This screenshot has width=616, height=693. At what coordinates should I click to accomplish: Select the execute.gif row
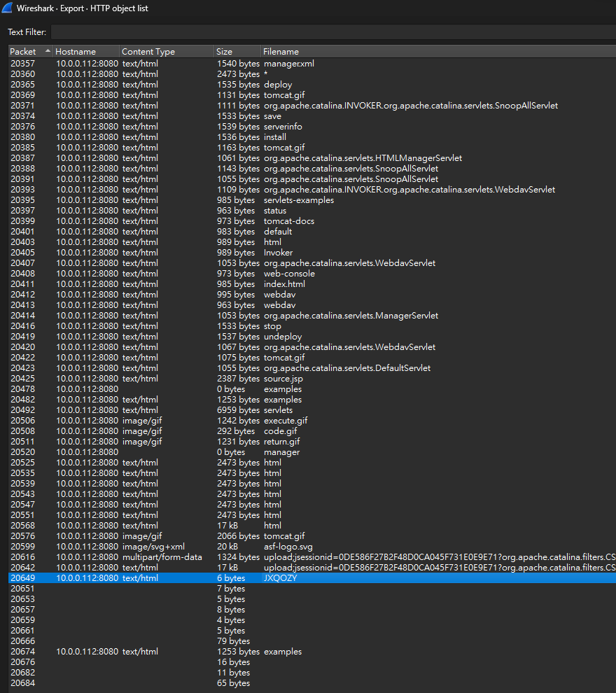pyautogui.click(x=312, y=421)
